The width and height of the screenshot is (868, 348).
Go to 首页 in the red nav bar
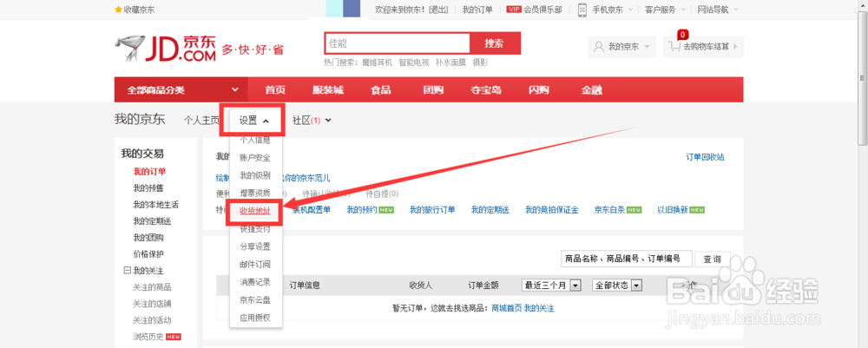[275, 90]
